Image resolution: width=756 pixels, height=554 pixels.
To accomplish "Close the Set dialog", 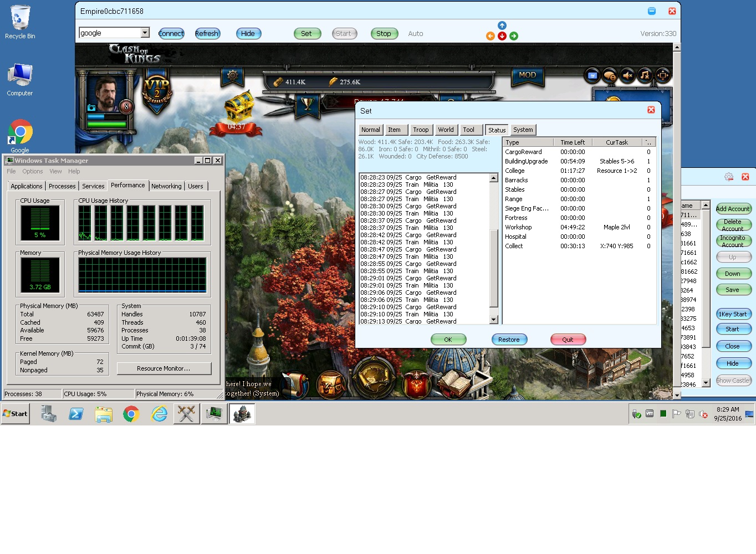I will (x=651, y=110).
